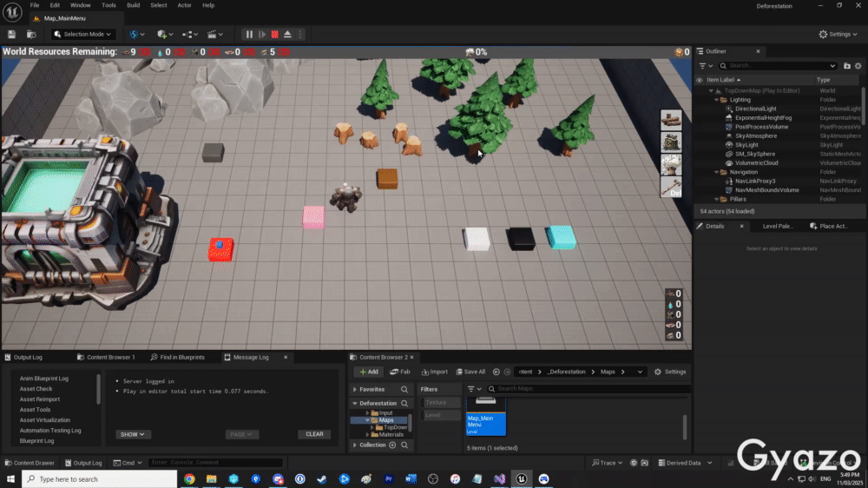
Task: Open Outliner settings gear
Action: [x=858, y=65]
